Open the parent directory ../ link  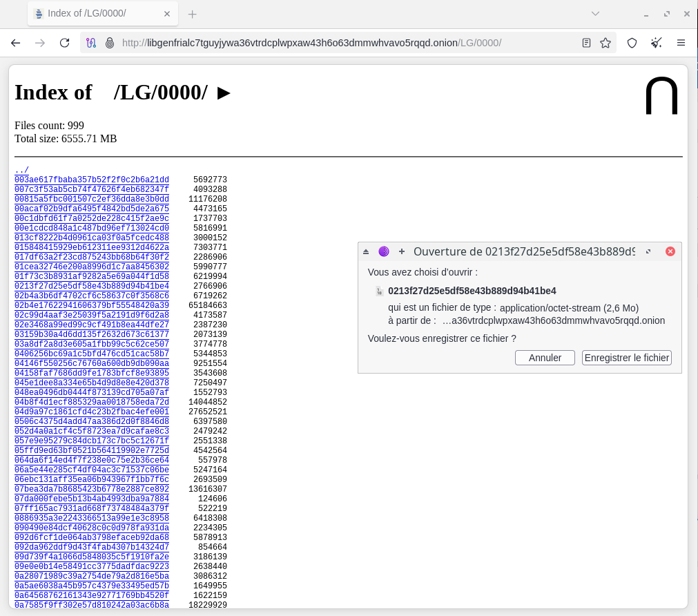[21, 170]
